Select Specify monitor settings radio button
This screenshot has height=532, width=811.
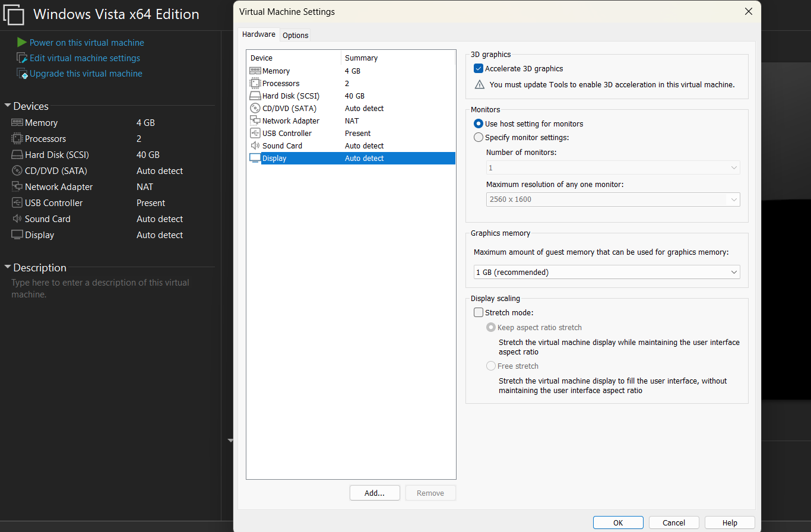(479, 137)
